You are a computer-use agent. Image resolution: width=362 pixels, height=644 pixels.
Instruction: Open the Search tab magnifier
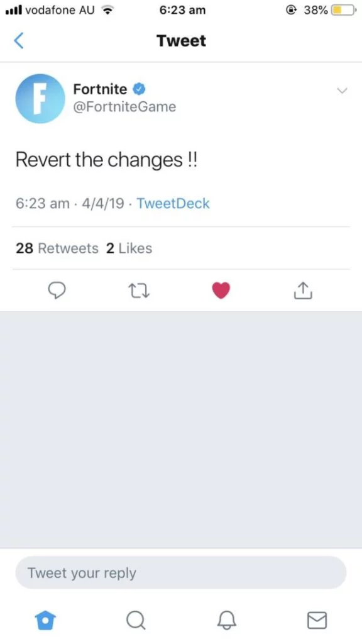(136, 619)
